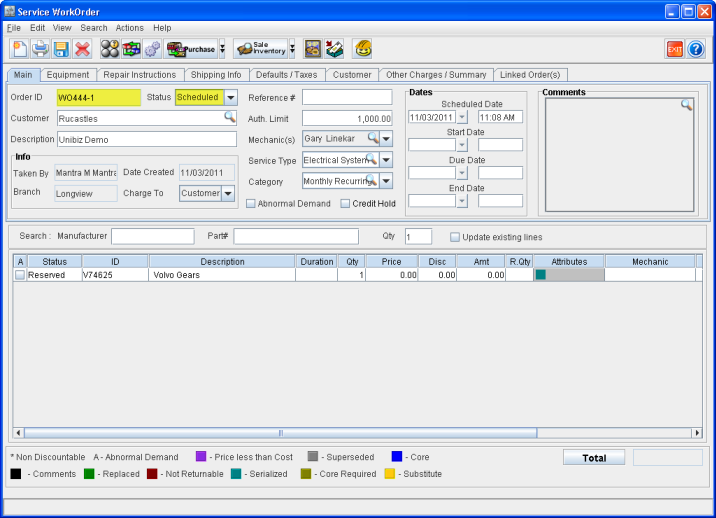Open the Start Date calendar dropdown
Viewport: 716px width, 518px height.
point(462,145)
